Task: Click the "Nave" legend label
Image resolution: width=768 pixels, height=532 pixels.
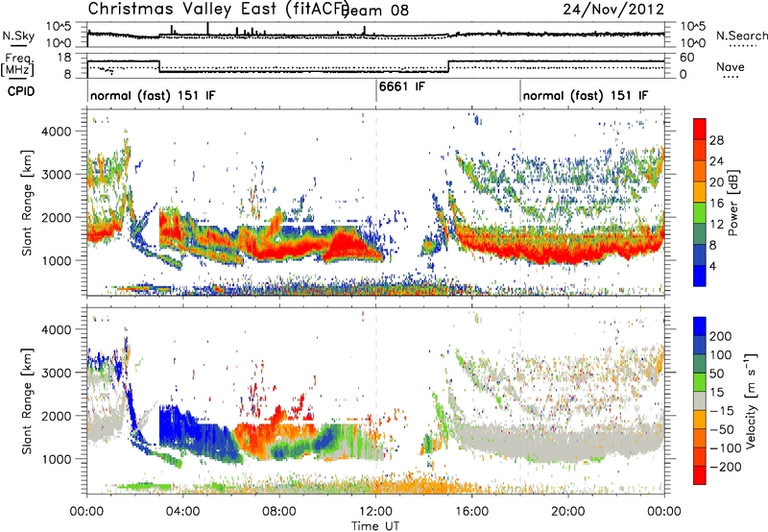Action: tap(731, 67)
